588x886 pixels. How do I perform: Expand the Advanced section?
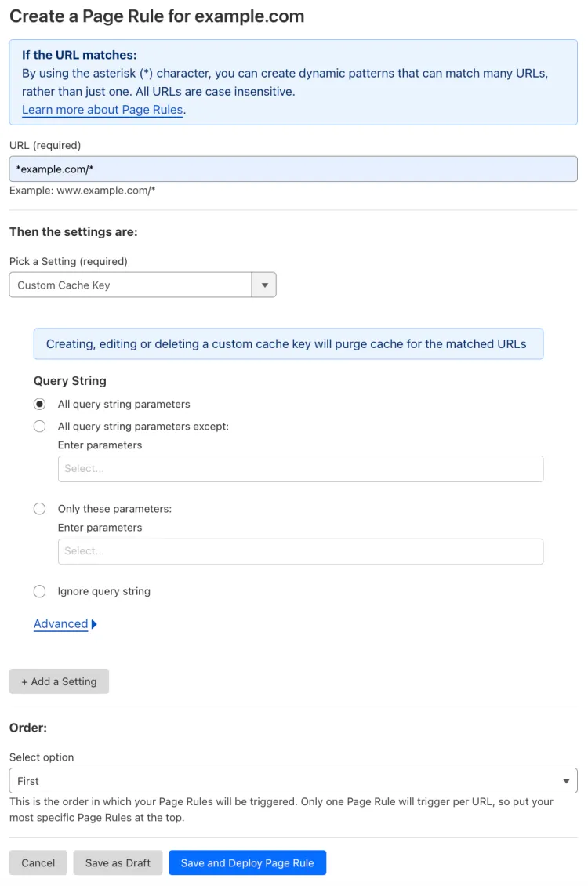click(x=60, y=623)
